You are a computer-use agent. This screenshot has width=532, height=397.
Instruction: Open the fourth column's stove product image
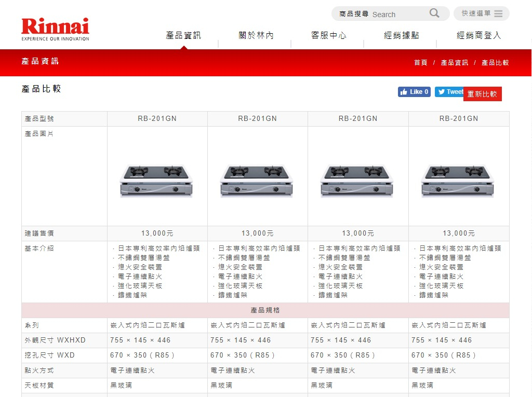[x=458, y=181]
